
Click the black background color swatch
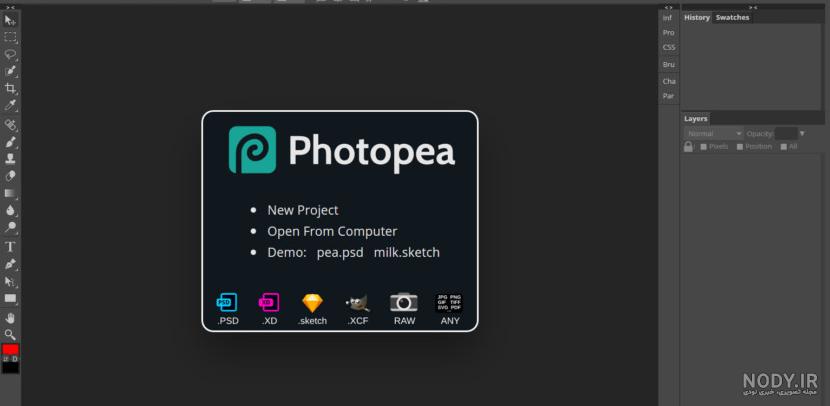click(x=10, y=367)
